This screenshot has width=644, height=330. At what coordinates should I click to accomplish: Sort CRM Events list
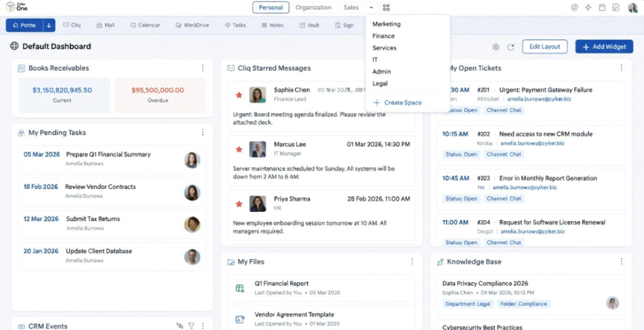coord(179,326)
